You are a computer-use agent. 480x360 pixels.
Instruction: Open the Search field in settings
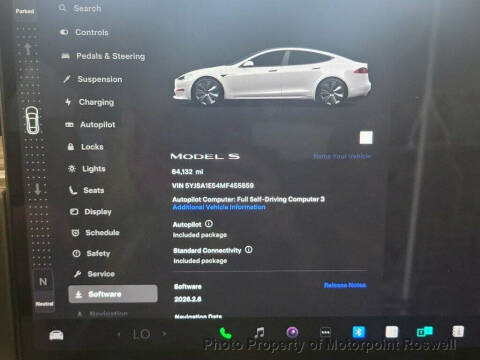click(80, 8)
